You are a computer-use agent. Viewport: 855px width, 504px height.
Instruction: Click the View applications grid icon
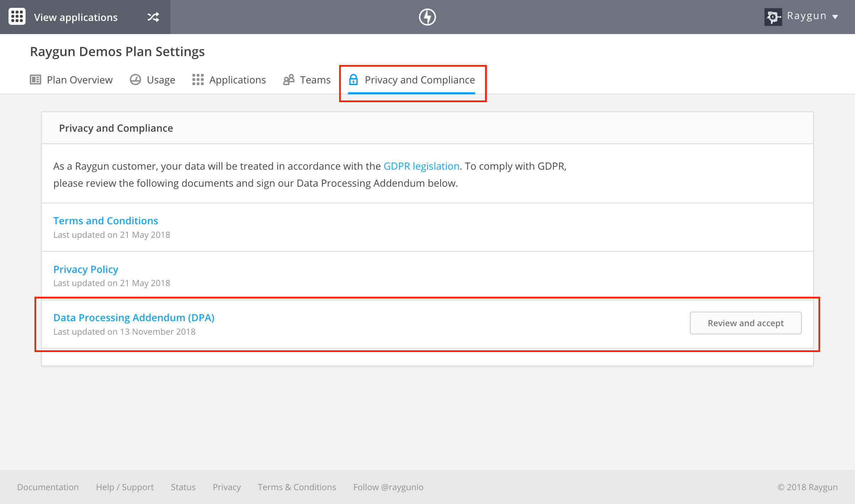pos(16,17)
